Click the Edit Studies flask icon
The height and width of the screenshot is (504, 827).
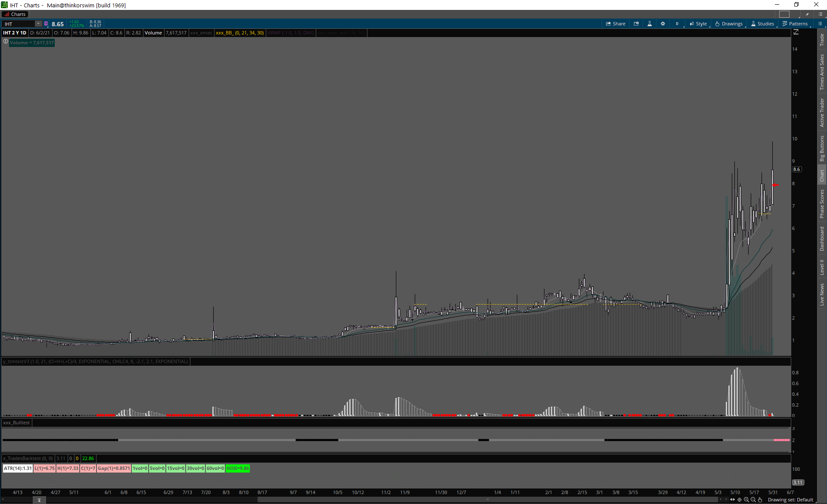click(x=650, y=24)
